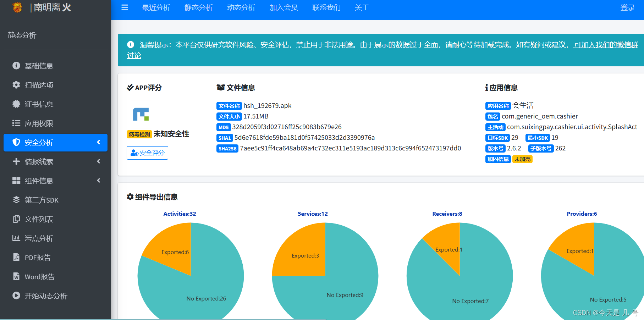This screenshot has height=320, width=644.
Task: Open the 联系我们 menu item
Action: (326, 8)
